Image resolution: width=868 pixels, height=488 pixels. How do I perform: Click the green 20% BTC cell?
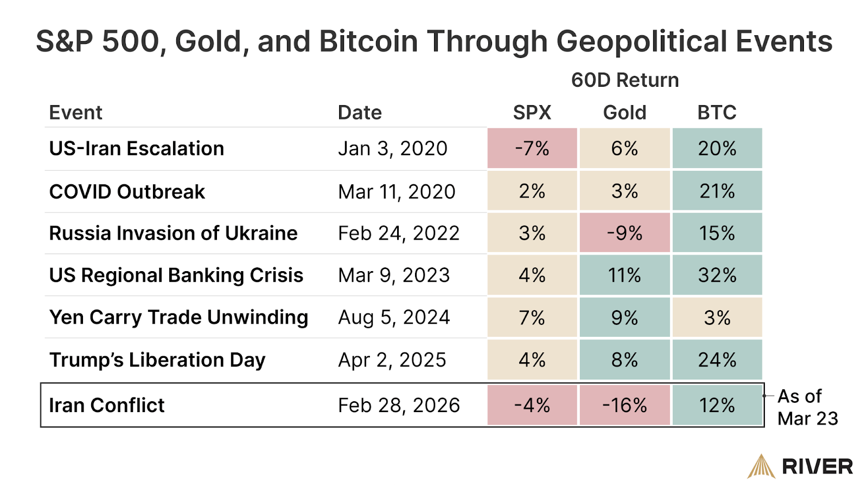coord(717,148)
